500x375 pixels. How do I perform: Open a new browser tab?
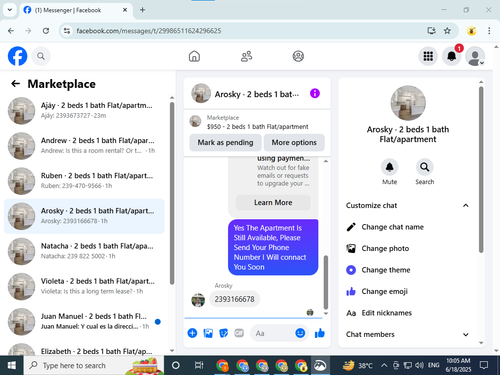coord(142,10)
